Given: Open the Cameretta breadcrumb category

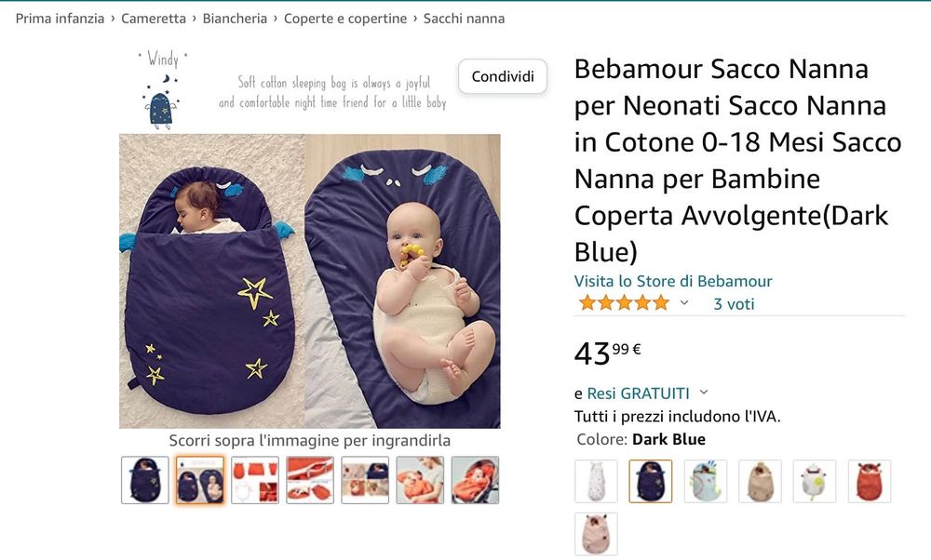Looking at the screenshot, I should pyautogui.click(x=154, y=19).
